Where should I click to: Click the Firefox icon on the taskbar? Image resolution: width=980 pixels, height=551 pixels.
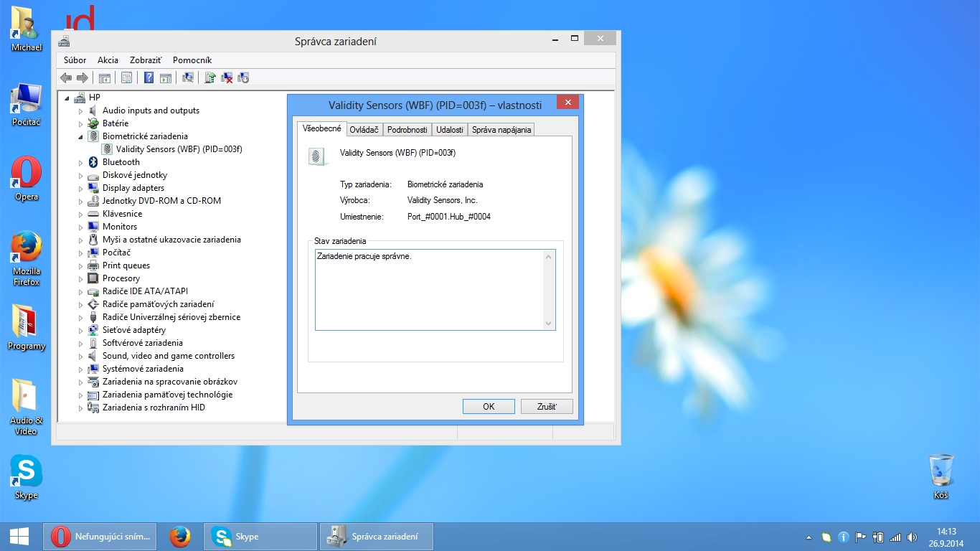pos(179,536)
